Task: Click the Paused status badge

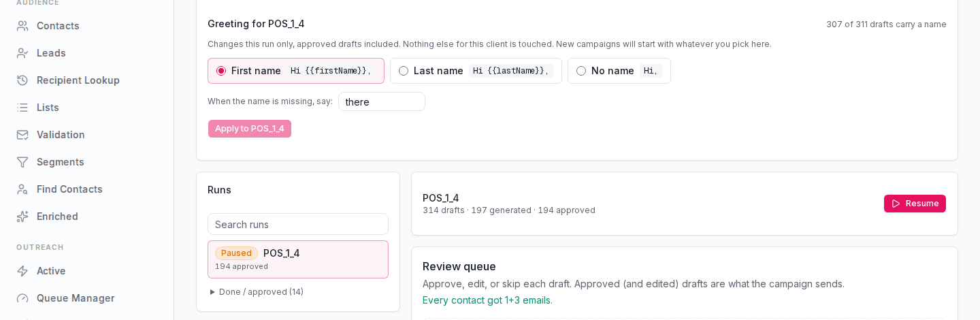Action: [236, 253]
